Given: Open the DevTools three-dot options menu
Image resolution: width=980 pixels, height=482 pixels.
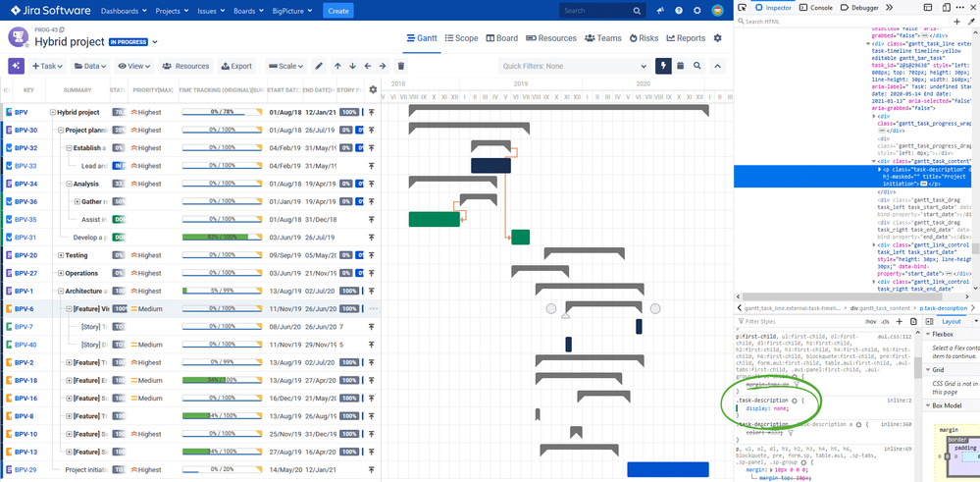Looking at the screenshot, I should pyautogui.click(x=959, y=8).
